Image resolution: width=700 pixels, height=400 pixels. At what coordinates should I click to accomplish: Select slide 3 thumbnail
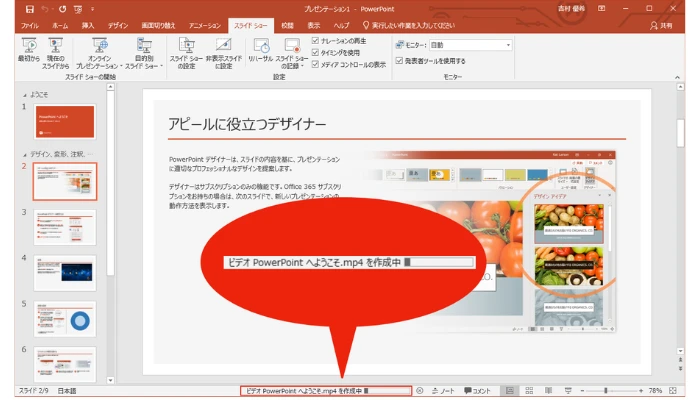65,227
